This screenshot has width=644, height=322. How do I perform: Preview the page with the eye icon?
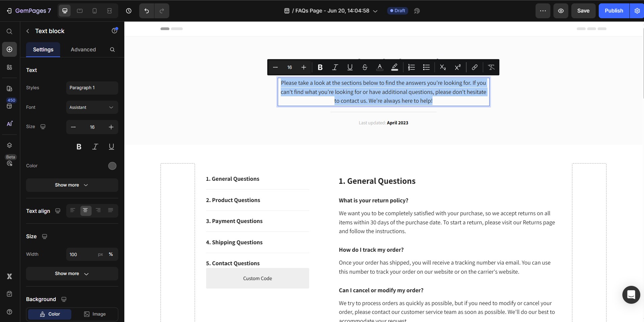pyautogui.click(x=561, y=11)
